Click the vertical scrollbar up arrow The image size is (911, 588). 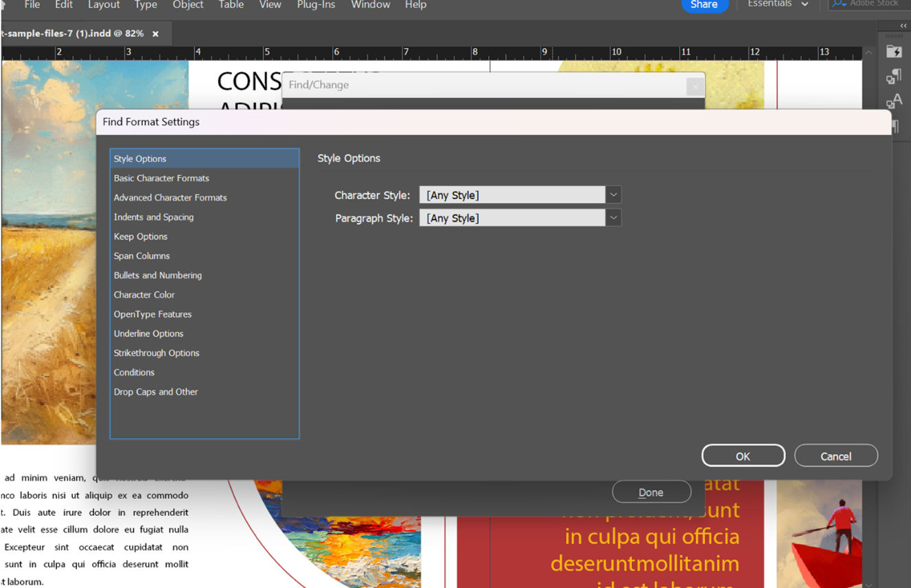coord(868,53)
